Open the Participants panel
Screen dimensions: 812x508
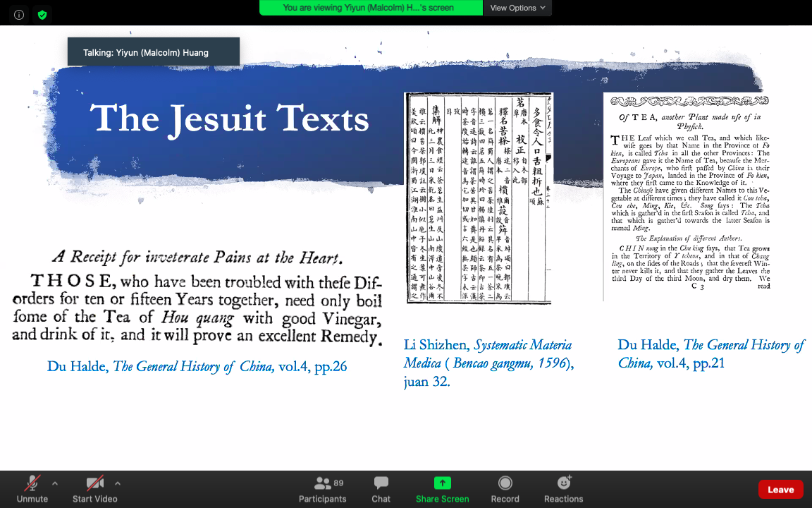pyautogui.click(x=323, y=489)
